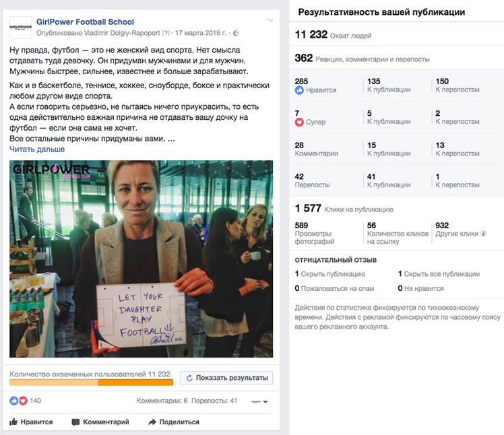Like the post with the Нравится button

pos(31,422)
